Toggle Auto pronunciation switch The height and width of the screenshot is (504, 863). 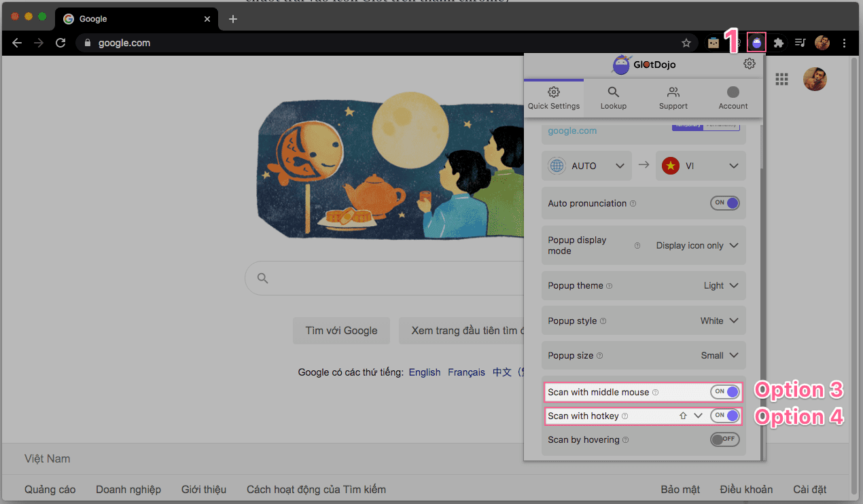tap(724, 203)
